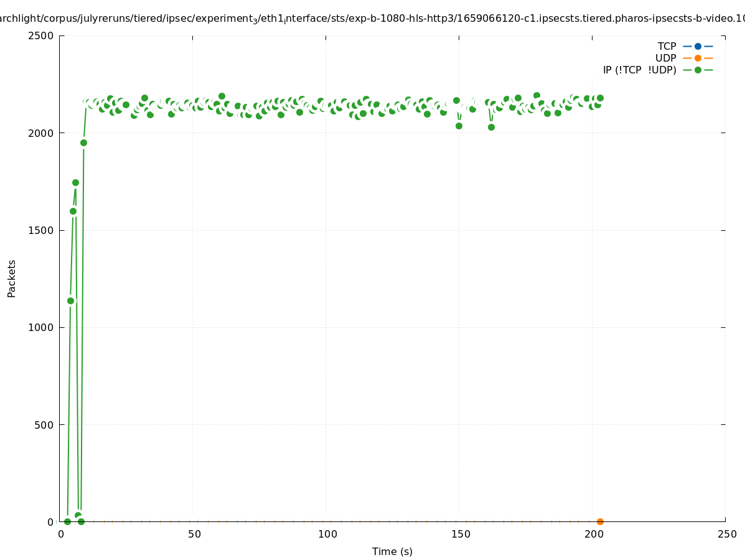This screenshot has width=745, height=560.
Task: Click the 250 x-axis tick label
Action: 726,534
